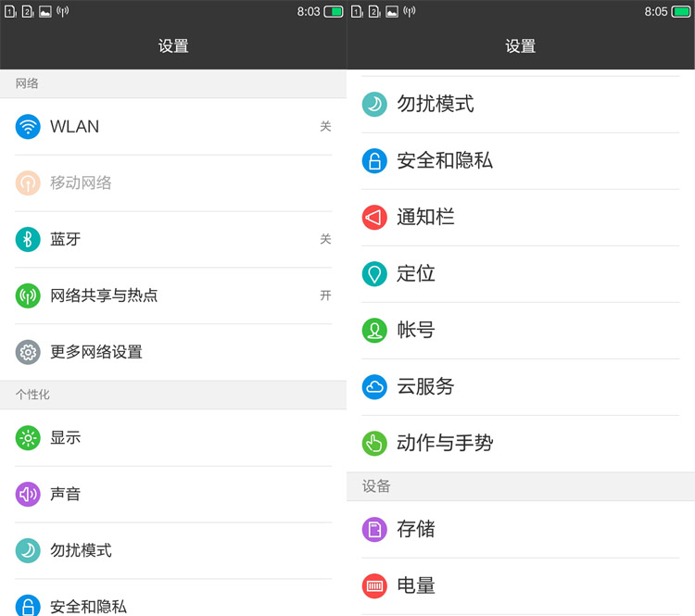Open the 勿扰模式 label on the 8:05 screen
The height and width of the screenshot is (616, 695).
(x=436, y=104)
